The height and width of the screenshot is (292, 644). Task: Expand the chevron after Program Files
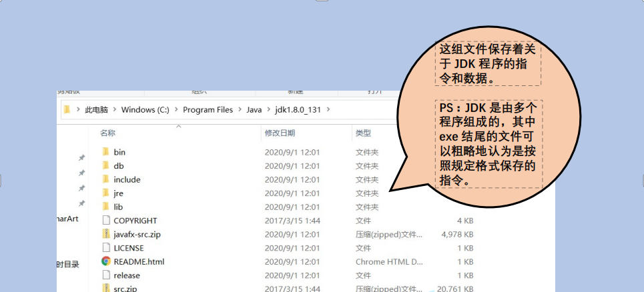click(240, 110)
